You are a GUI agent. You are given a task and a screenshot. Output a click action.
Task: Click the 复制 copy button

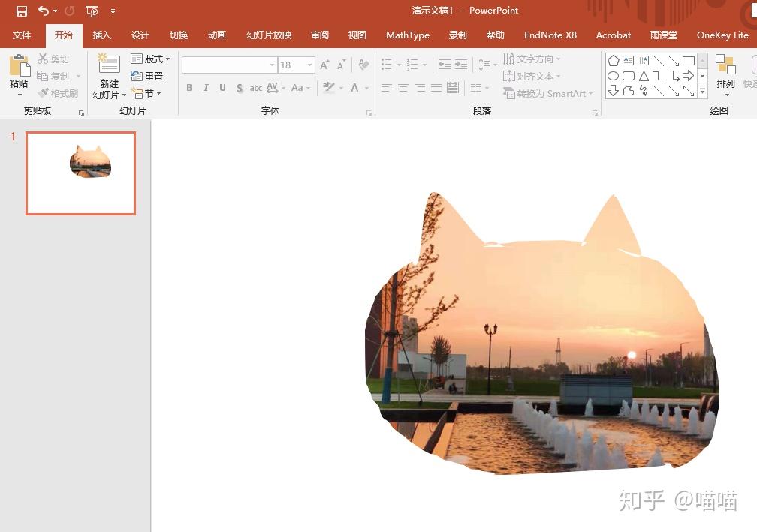click(x=53, y=77)
